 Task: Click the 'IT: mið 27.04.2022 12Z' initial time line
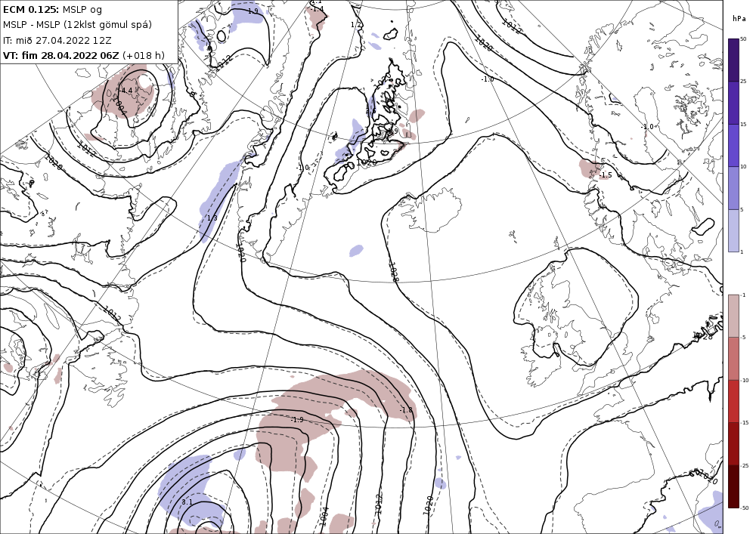[57, 40]
